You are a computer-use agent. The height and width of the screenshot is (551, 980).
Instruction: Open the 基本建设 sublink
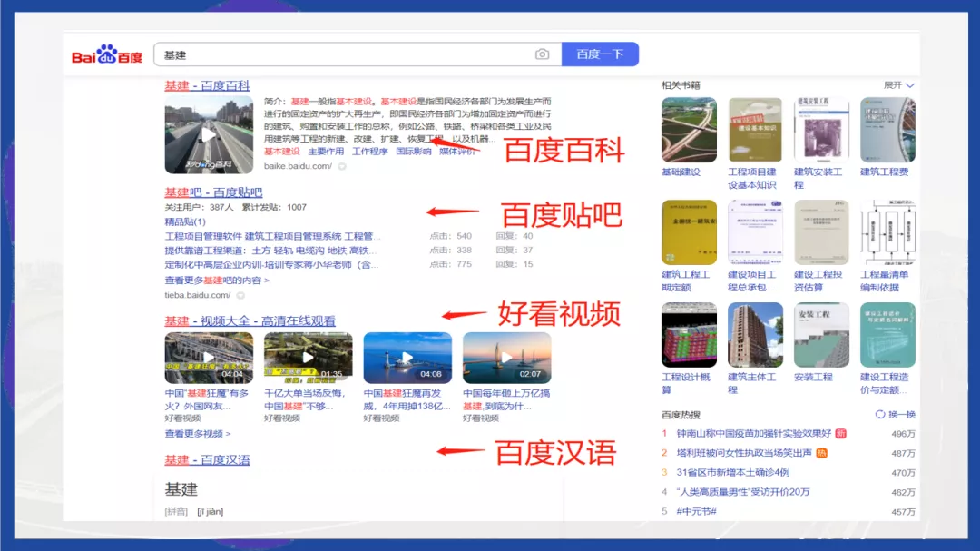coord(282,152)
